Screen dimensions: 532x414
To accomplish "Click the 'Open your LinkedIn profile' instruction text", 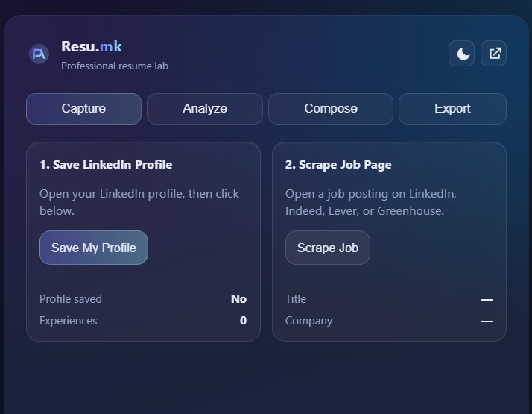I will (x=139, y=202).
